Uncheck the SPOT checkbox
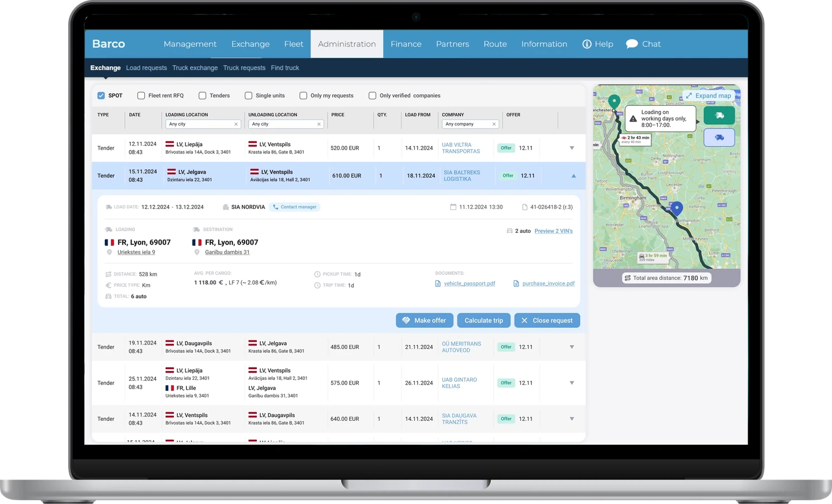The height and width of the screenshot is (504, 832). point(101,95)
